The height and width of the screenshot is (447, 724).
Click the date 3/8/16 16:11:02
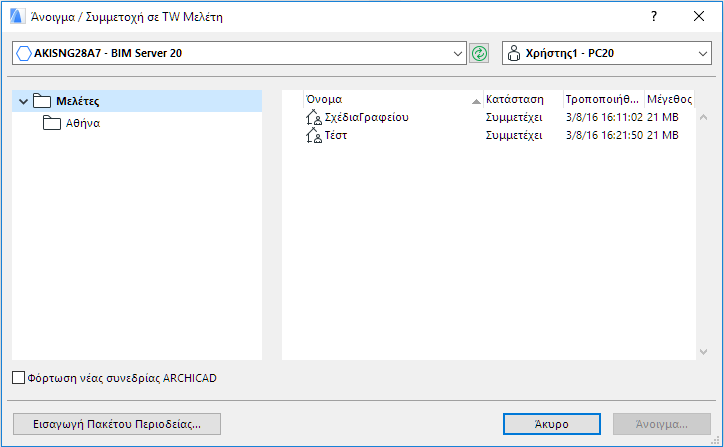(604, 117)
